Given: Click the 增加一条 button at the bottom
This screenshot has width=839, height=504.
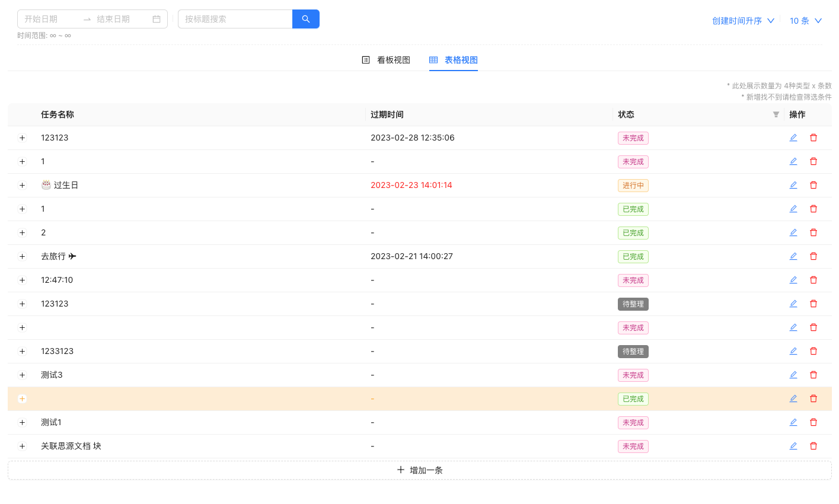Looking at the screenshot, I should point(419,469).
